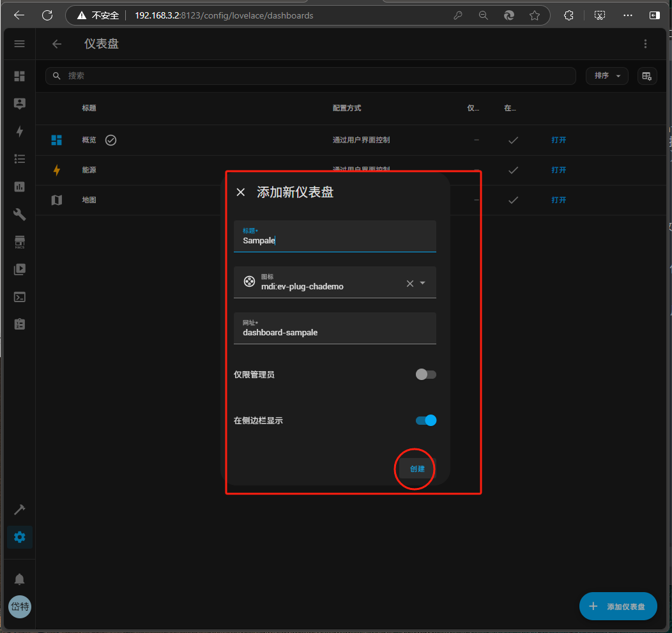Viewport: 672px width, 633px height.
Task: Click the 添加仪表盘 add dashboard button
Action: tap(618, 606)
